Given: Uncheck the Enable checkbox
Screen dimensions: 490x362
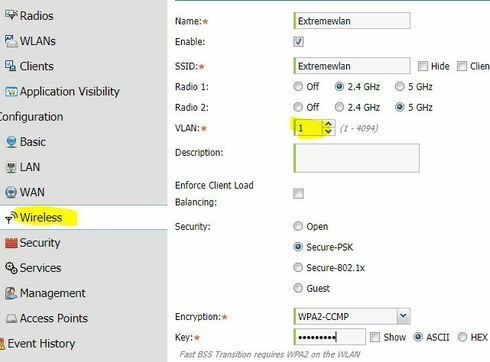Looking at the screenshot, I should point(298,42).
